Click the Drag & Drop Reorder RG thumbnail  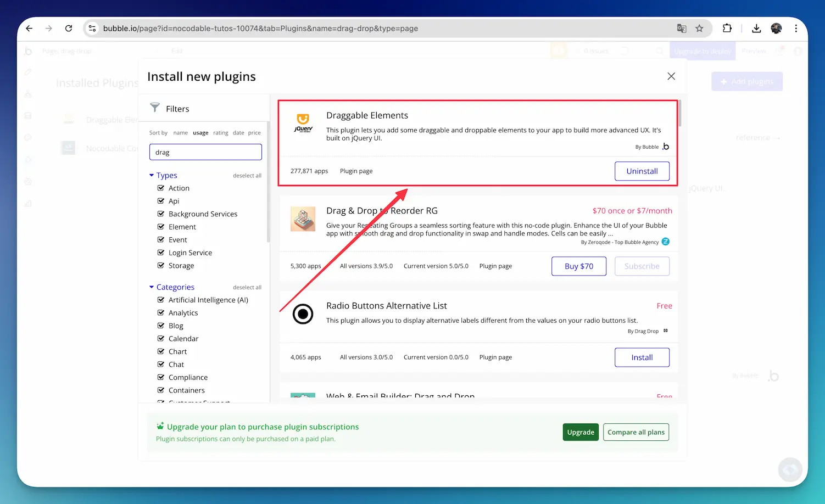303,219
